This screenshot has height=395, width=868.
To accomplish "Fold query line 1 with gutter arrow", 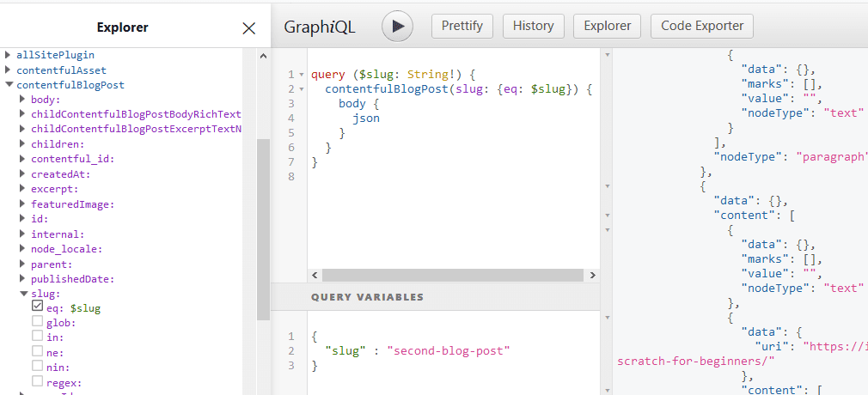I will coord(301,75).
